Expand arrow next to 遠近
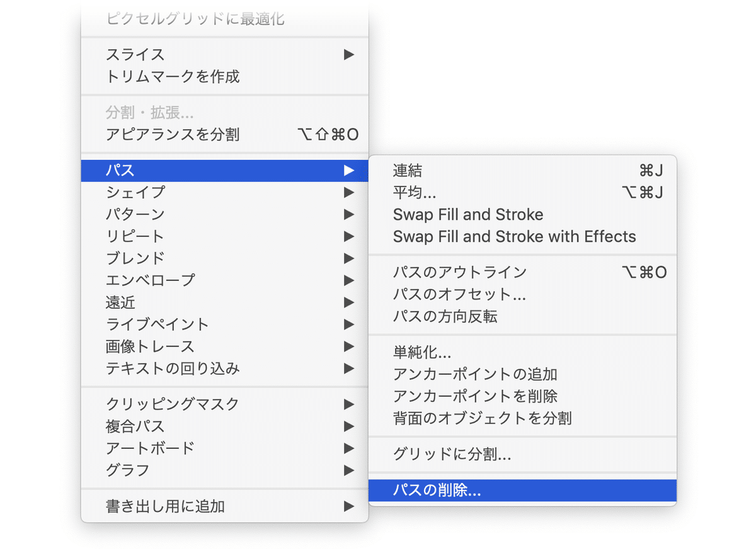756x549 pixels. 348,302
